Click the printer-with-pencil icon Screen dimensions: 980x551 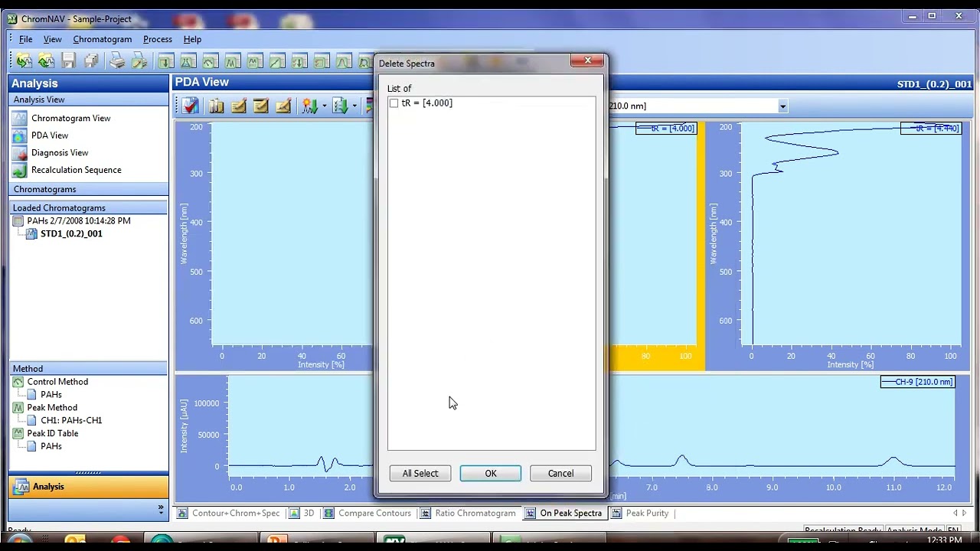click(x=139, y=61)
